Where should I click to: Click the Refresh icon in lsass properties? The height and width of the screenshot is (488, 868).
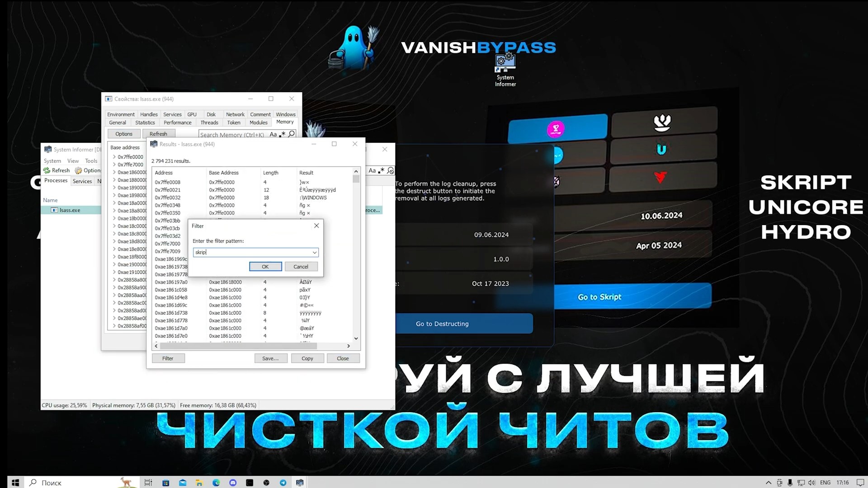pos(158,133)
